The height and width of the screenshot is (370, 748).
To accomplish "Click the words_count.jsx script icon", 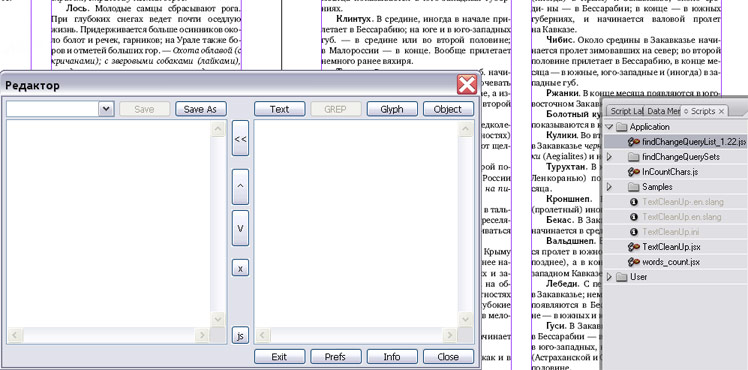I will (634, 262).
